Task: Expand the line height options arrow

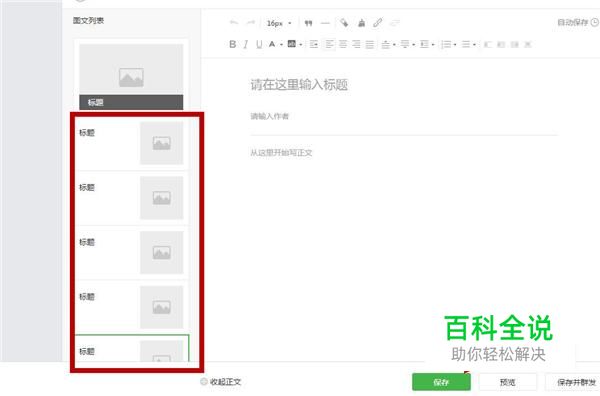Action: [433, 45]
